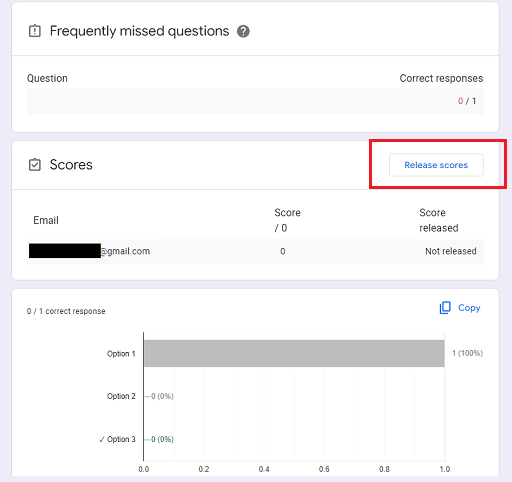Click the Frequently missed questions clipboard icon

coord(35,31)
